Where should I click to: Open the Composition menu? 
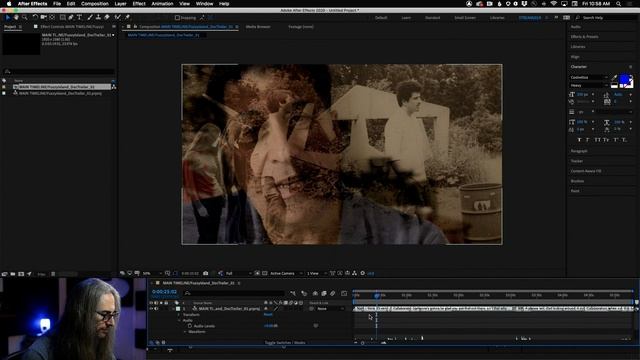pyautogui.click(x=95, y=4)
